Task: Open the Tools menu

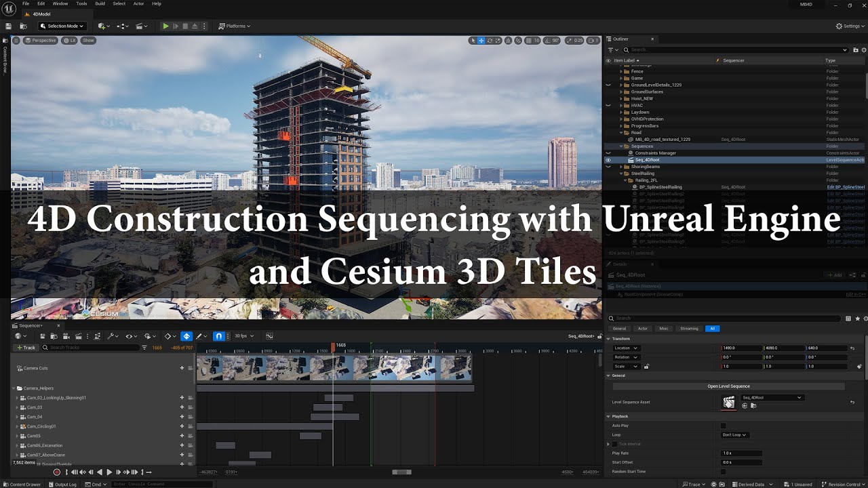Action: point(81,3)
